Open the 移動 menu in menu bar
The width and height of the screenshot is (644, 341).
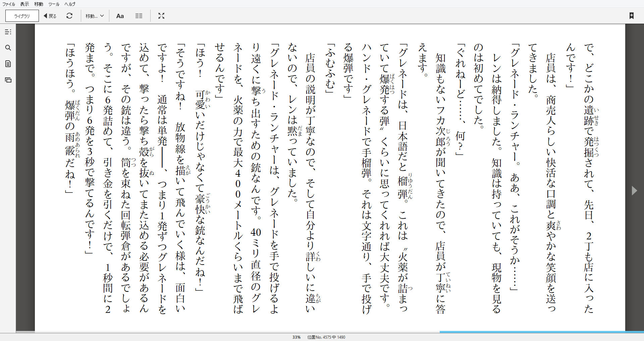click(39, 4)
